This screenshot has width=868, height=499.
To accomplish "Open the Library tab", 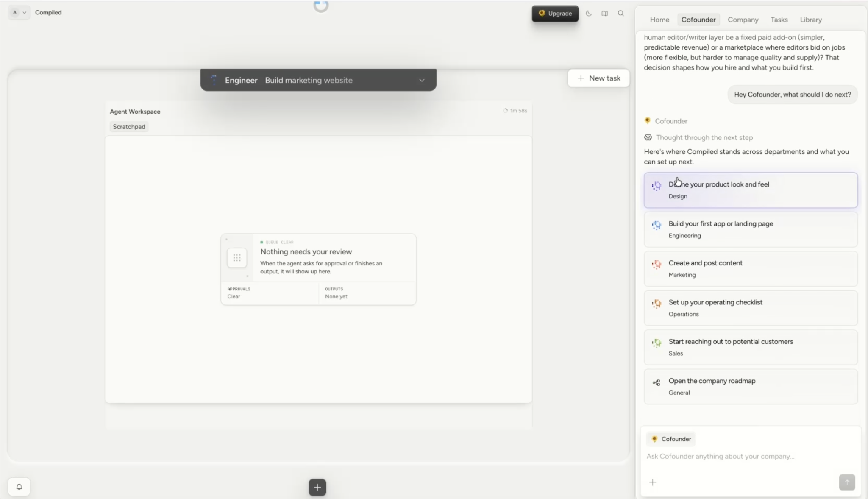I will pyautogui.click(x=811, y=20).
